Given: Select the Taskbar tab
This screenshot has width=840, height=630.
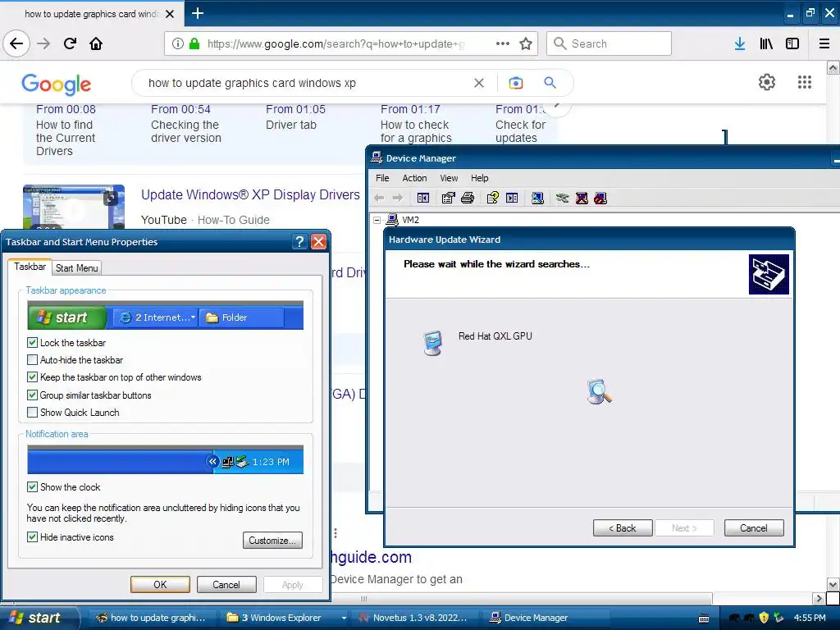Looking at the screenshot, I should pos(30,267).
